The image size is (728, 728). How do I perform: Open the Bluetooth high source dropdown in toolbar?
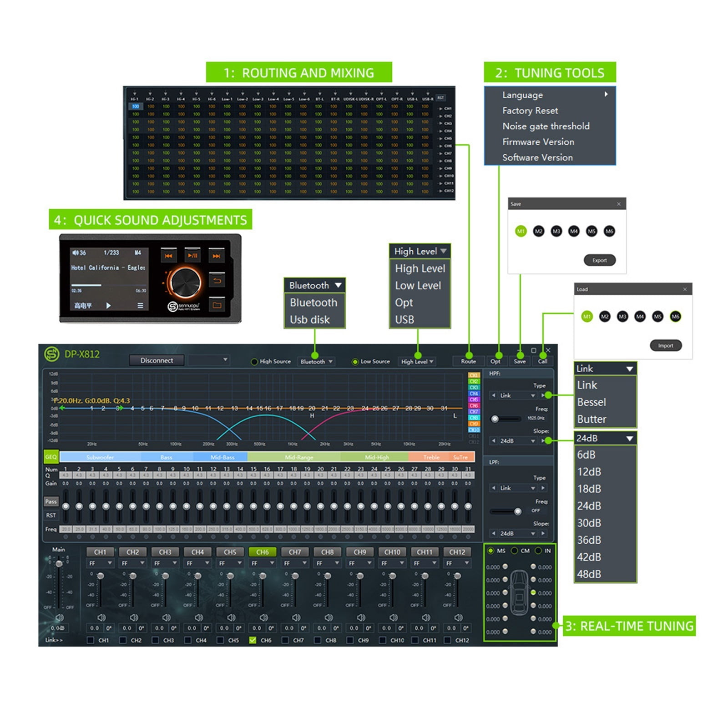(x=316, y=361)
